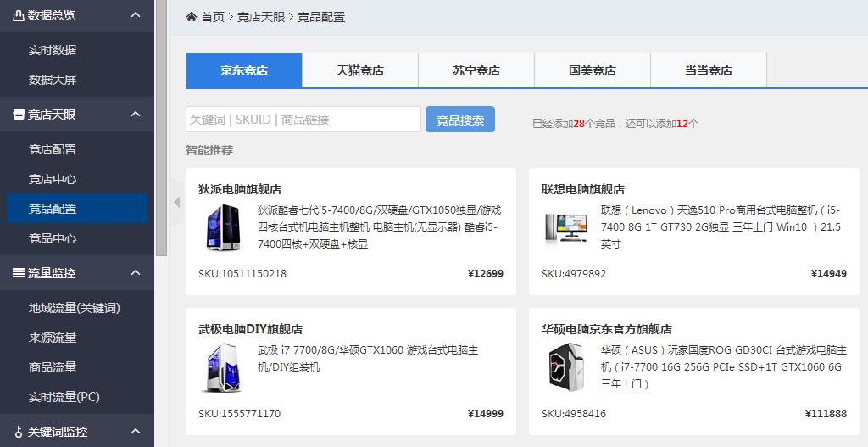
Task: Focus the 关键词 SKUID 商品链接 search field
Action: pos(303,120)
